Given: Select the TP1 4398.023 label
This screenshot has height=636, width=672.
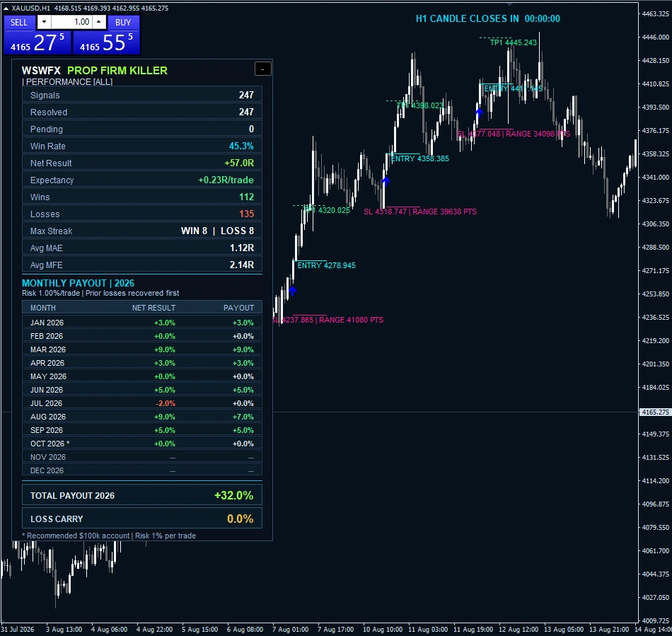Looking at the screenshot, I should pyautogui.click(x=420, y=105).
